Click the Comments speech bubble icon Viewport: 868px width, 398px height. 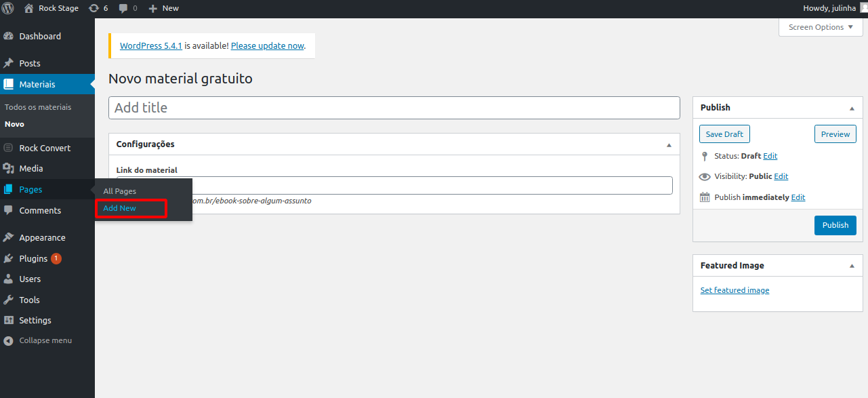[9, 211]
